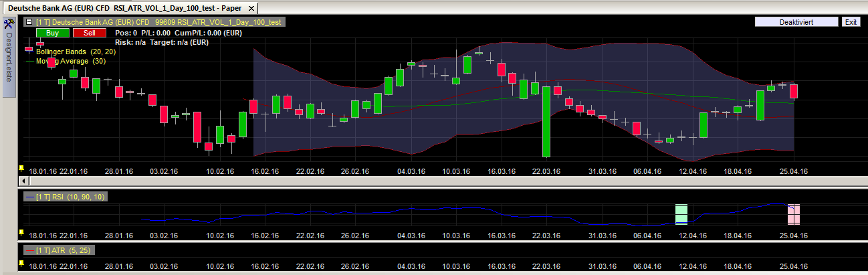Click the green Moving Average legend line
Screen dimensions: 868x275
click(x=30, y=62)
